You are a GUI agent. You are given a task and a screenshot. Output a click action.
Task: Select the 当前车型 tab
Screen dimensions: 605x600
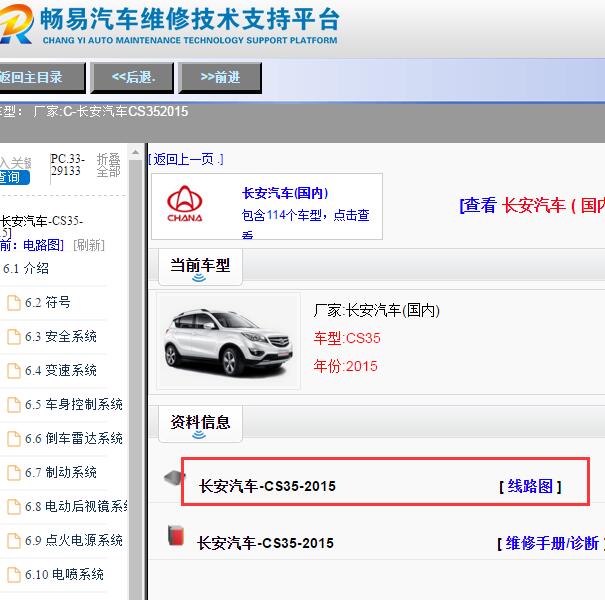(200, 267)
